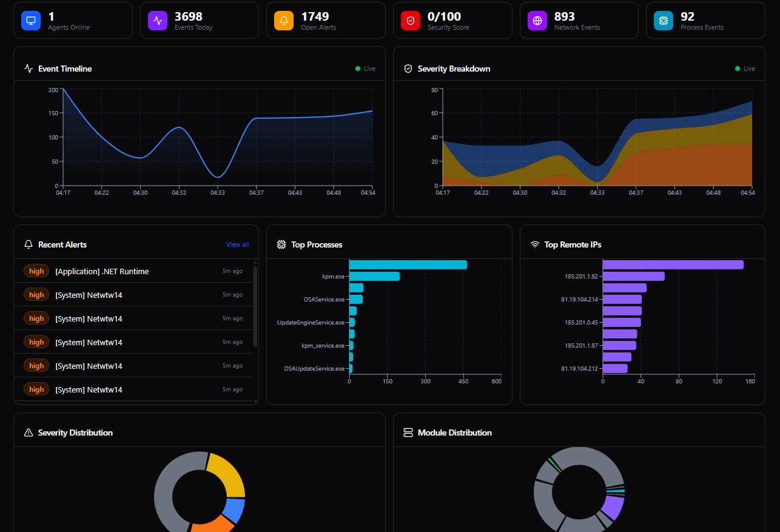Click the Top Remote IPs wifi icon

(534, 244)
